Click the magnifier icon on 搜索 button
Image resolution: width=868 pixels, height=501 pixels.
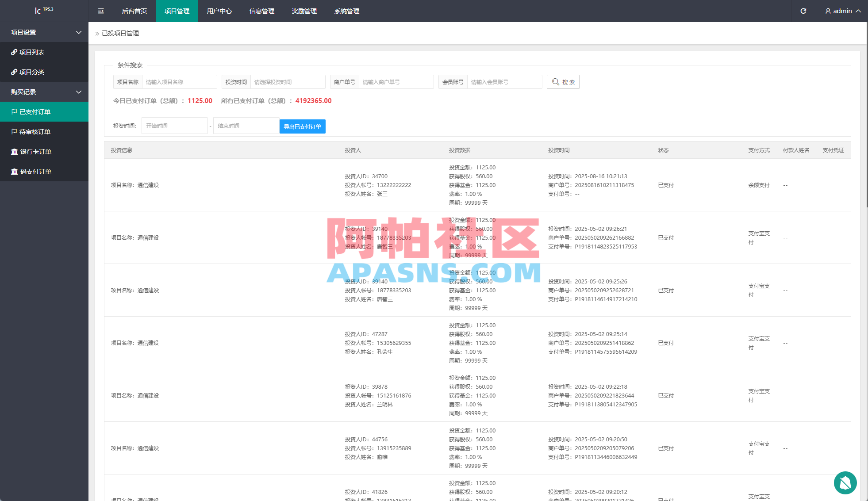[556, 81]
